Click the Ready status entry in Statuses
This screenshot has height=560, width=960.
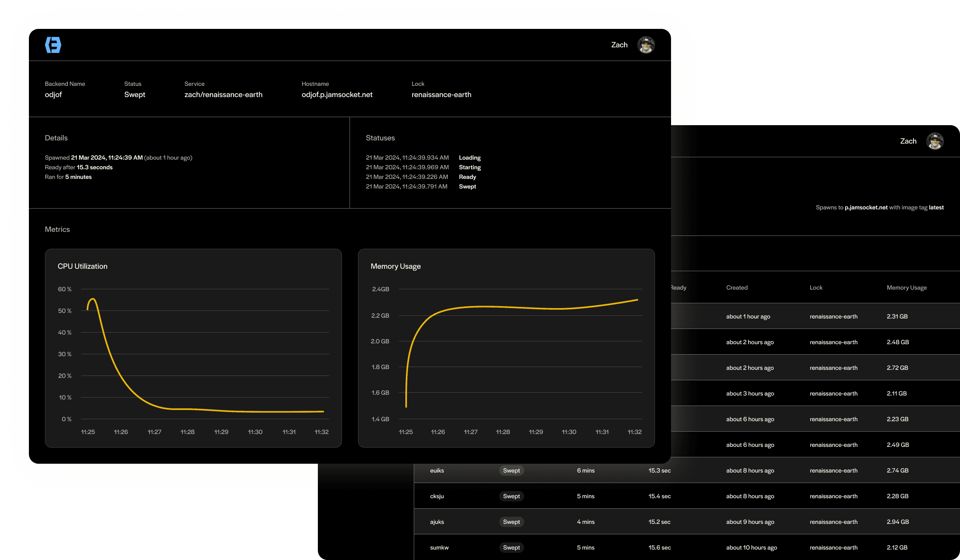467,177
